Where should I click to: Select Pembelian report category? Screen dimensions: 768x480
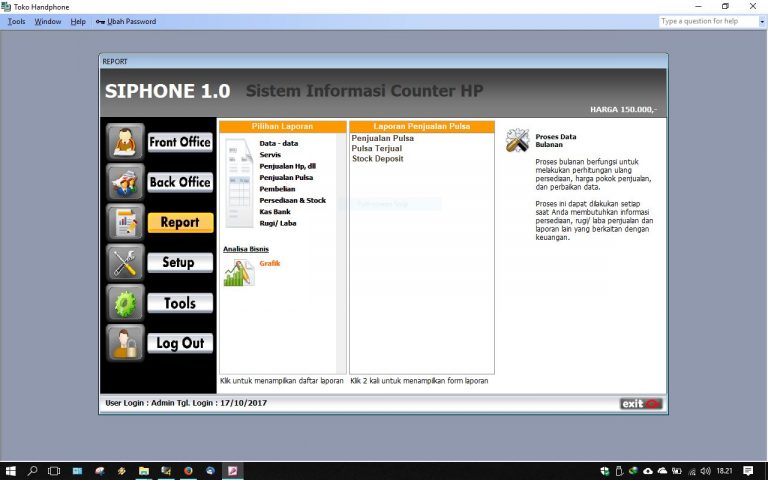click(x=277, y=189)
